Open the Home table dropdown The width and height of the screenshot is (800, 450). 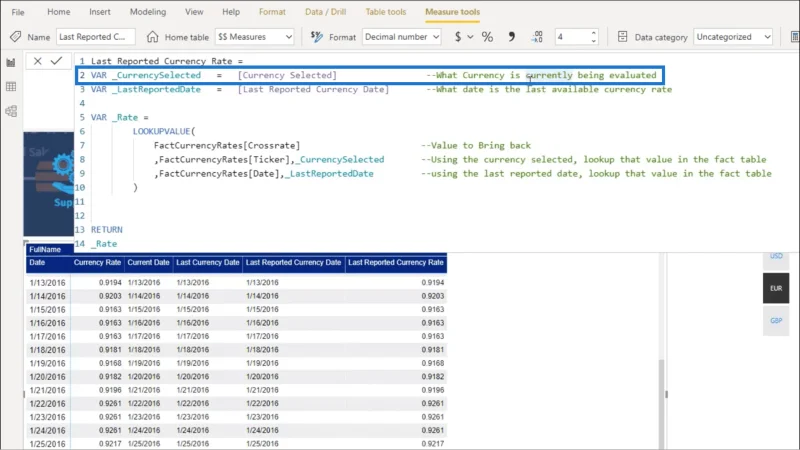click(x=255, y=37)
